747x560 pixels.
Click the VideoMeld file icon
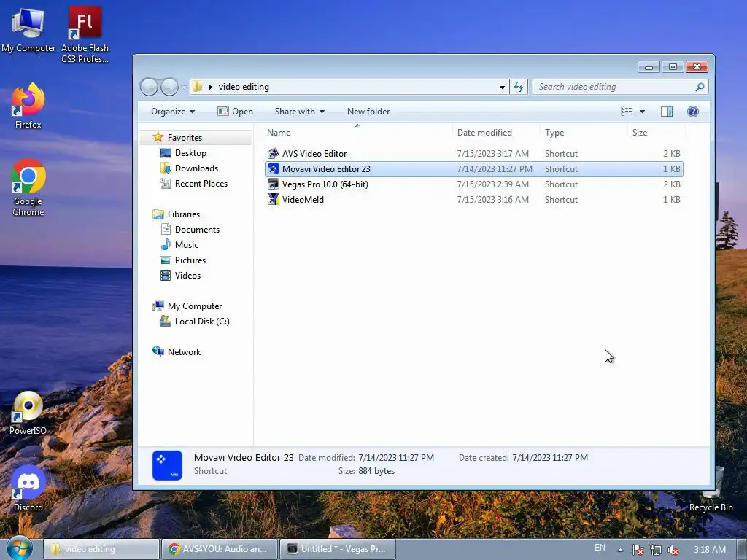click(273, 199)
